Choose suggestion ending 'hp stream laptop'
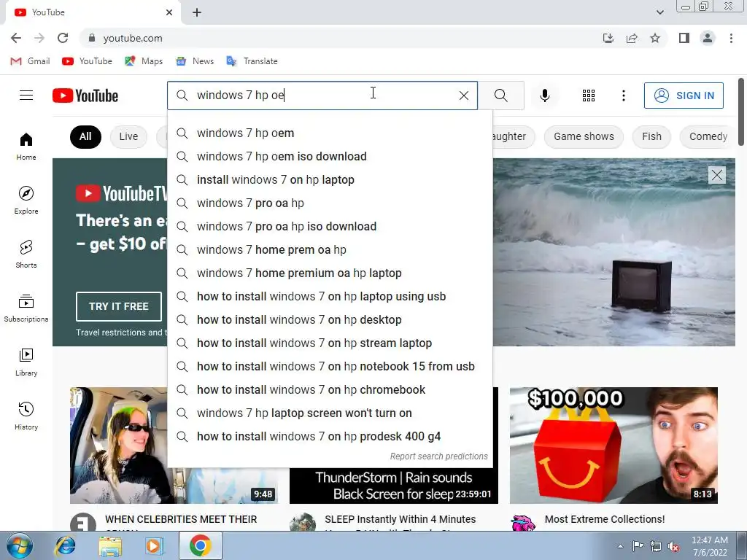Screen dimensions: 747x560 pos(330,343)
